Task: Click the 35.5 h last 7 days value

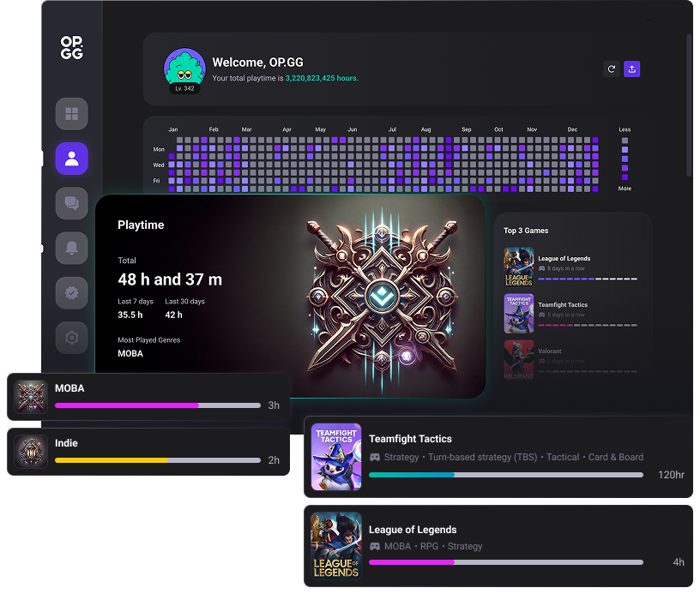Action: pyautogui.click(x=130, y=315)
